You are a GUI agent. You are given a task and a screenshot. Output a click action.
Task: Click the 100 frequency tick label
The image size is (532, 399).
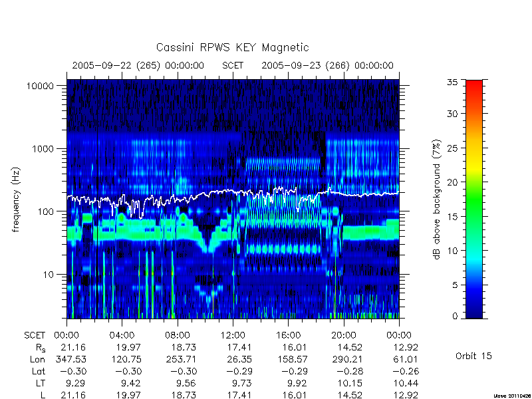[x=46, y=211]
